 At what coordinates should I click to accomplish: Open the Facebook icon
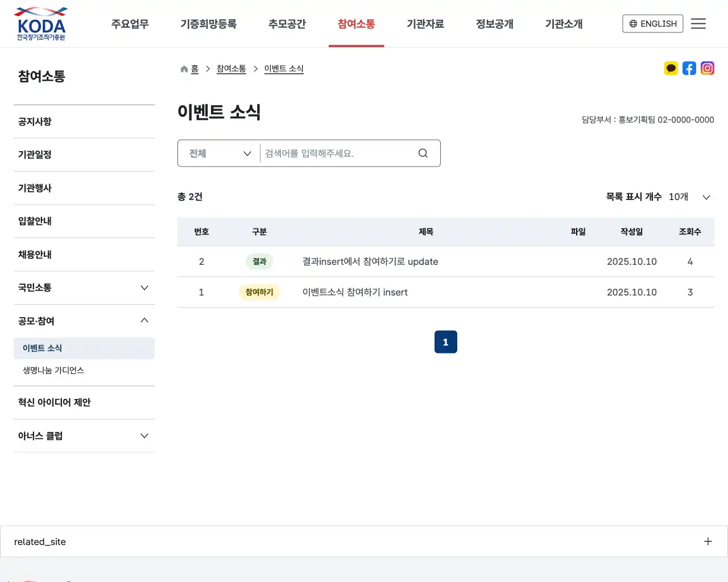point(689,68)
